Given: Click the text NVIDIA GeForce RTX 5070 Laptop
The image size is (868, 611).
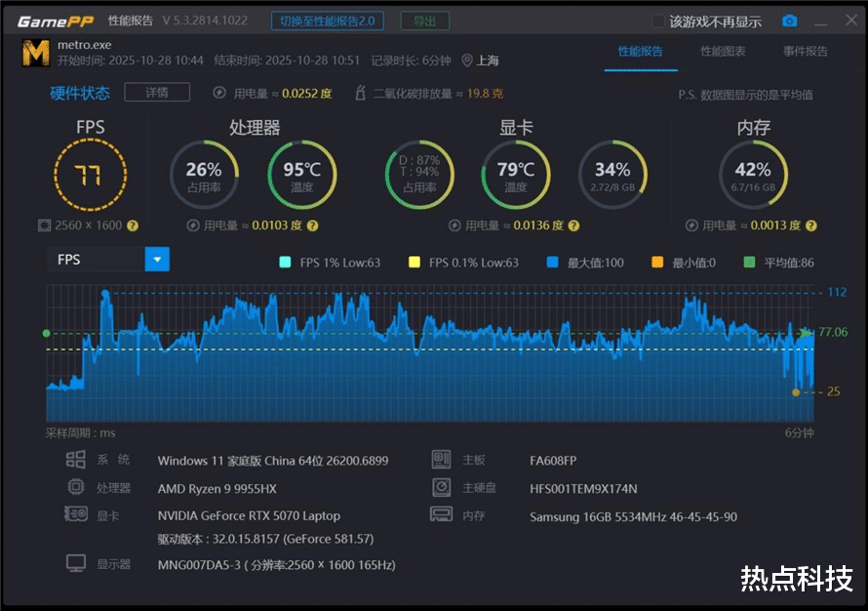Looking at the screenshot, I should pos(249,515).
